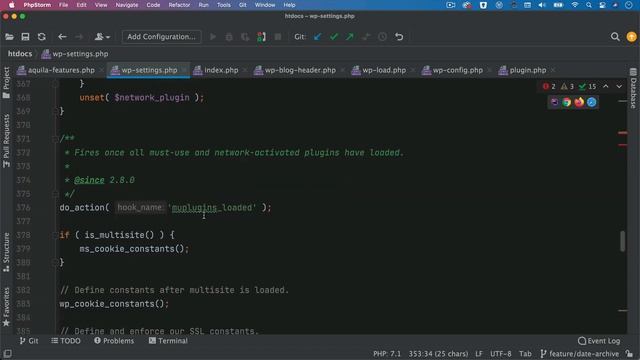
Task: Commit changes with the green checkmark
Action: [x=334, y=37]
